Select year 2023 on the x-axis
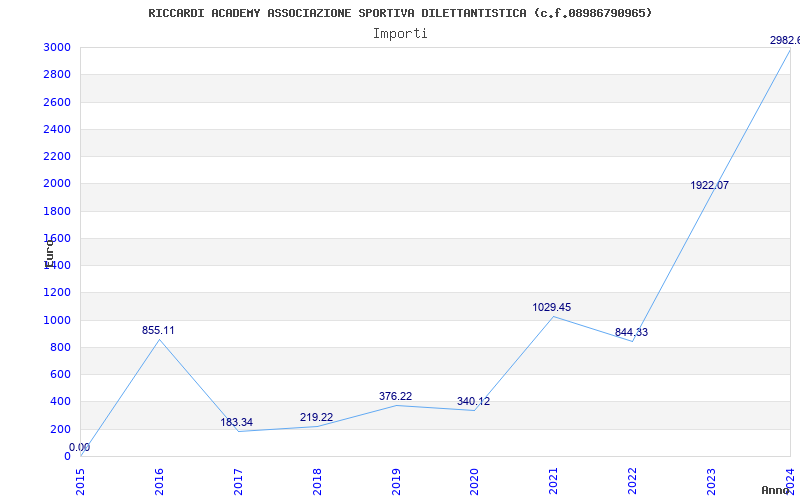800x500 pixels. 711,480
